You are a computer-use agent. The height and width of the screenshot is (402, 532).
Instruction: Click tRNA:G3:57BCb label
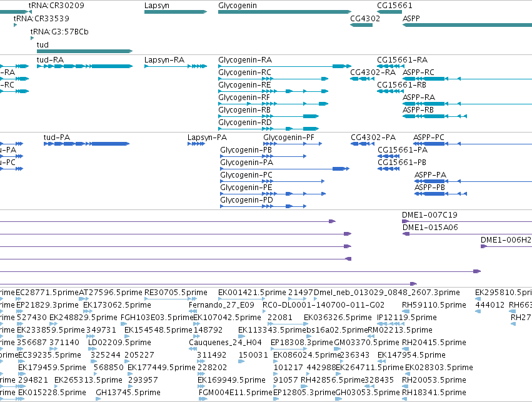[59, 31]
